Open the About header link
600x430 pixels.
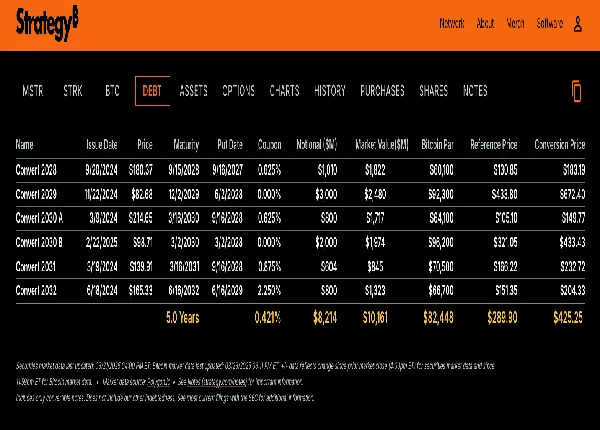(x=485, y=24)
